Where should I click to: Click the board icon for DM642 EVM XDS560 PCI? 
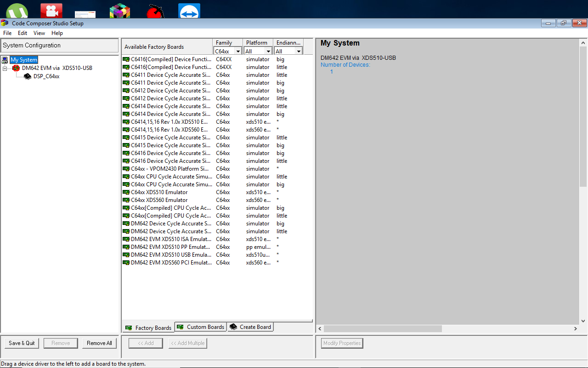pyautogui.click(x=126, y=263)
